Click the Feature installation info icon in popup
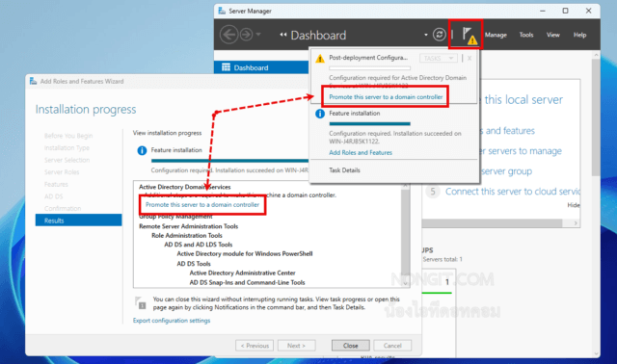This screenshot has width=617, height=364. (320, 114)
